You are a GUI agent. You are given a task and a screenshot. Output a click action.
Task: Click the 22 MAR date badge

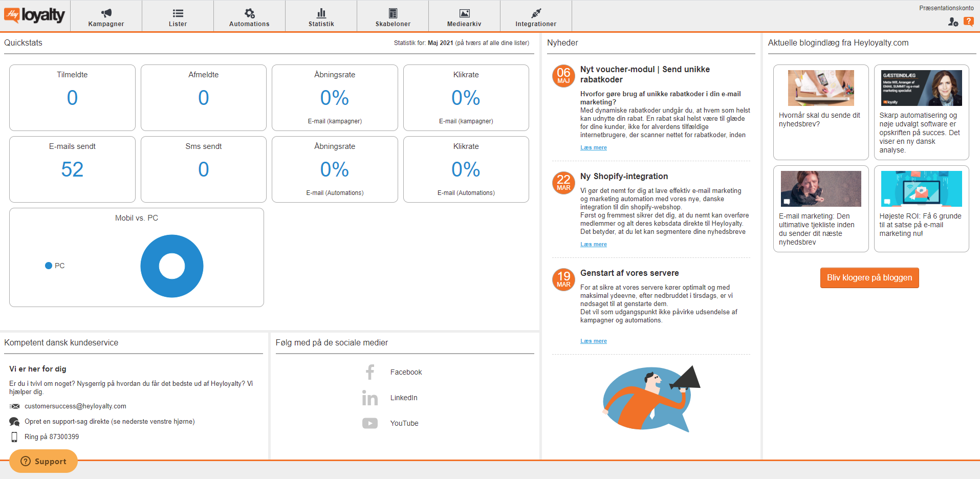click(563, 183)
